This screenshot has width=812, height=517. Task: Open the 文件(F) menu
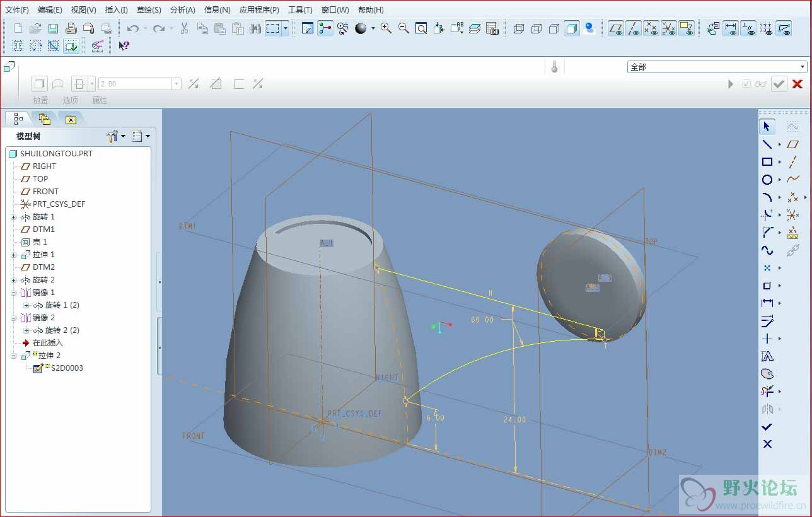coord(17,9)
